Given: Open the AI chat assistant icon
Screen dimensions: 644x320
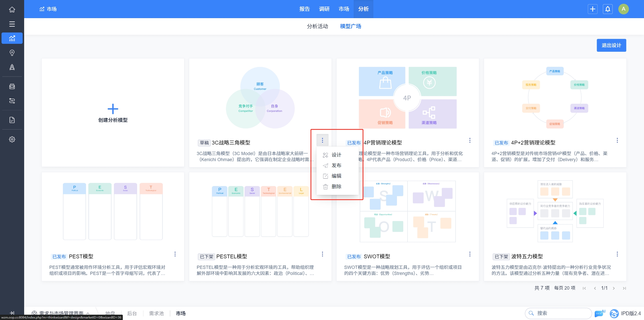Looking at the screenshot, I should tap(599, 313).
